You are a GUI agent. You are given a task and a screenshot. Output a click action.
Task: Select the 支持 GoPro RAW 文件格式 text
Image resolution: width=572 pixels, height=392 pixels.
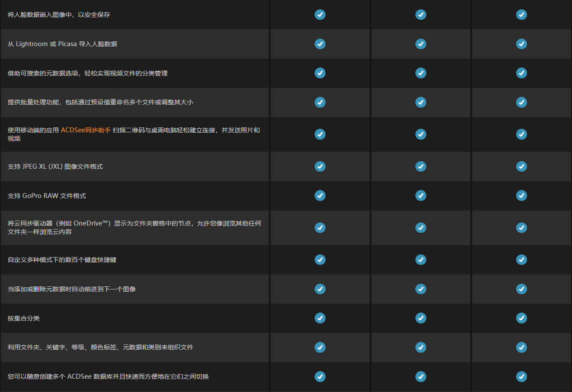47,196
